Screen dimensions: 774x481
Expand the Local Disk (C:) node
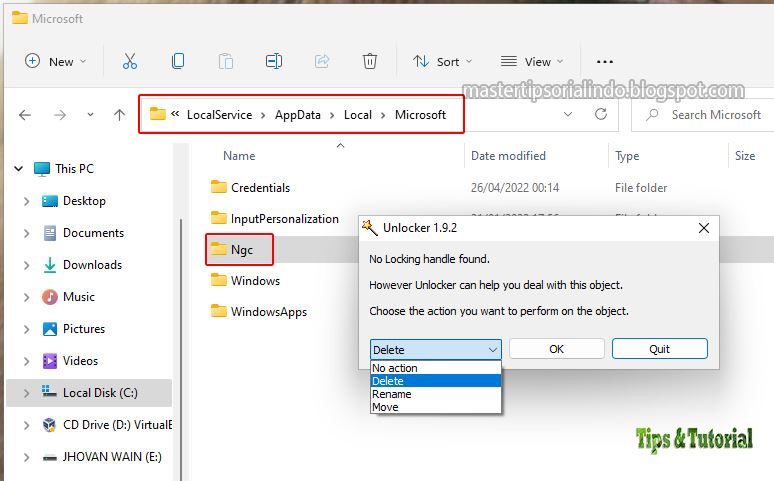click(27, 393)
